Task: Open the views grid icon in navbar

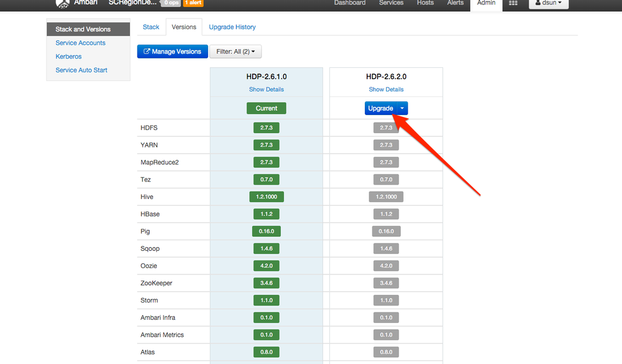Action: click(x=513, y=2)
